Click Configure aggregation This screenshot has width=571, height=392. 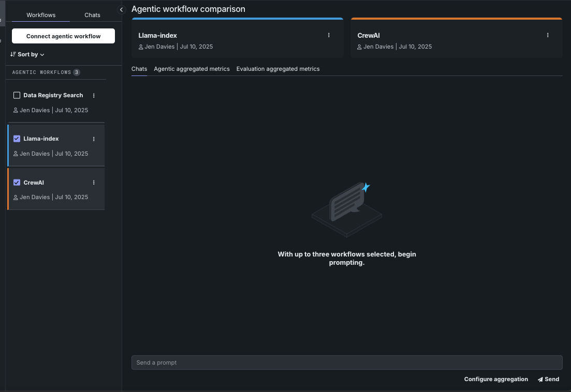496,379
